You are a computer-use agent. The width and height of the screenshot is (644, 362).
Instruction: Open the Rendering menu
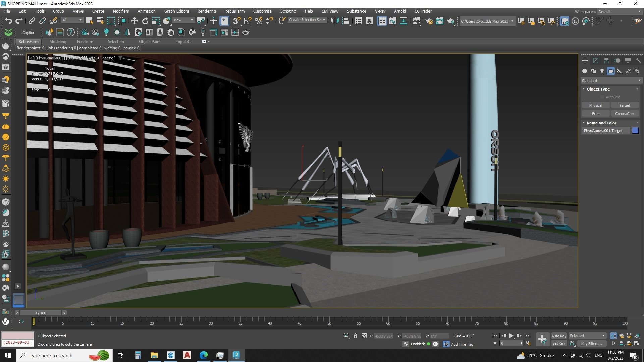pyautogui.click(x=206, y=11)
